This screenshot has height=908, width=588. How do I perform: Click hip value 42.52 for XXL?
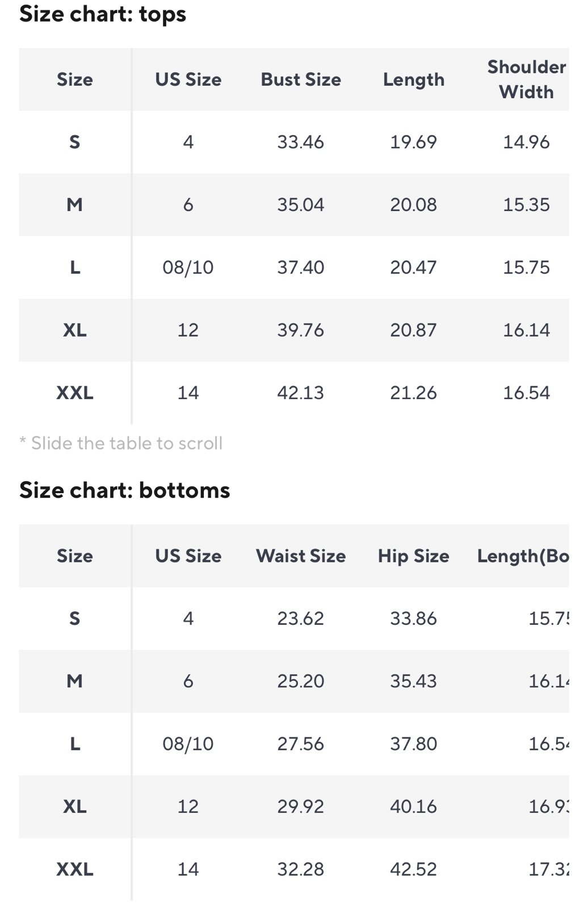pyautogui.click(x=413, y=869)
